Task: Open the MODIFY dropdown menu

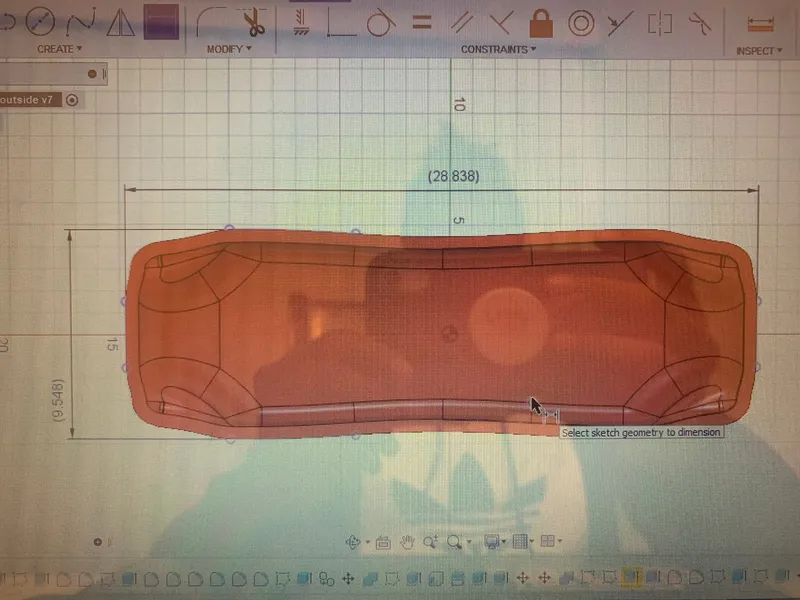Action: [229, 49]
